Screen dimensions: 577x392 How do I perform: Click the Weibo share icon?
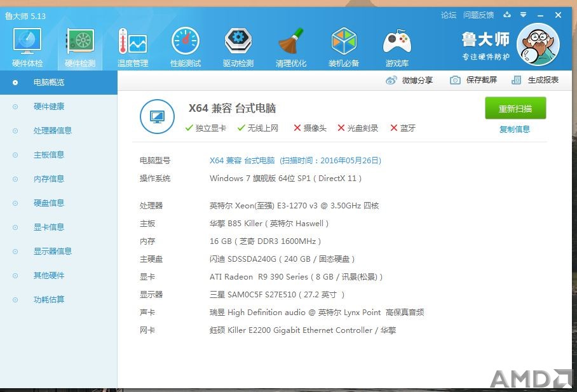[391, 80]
